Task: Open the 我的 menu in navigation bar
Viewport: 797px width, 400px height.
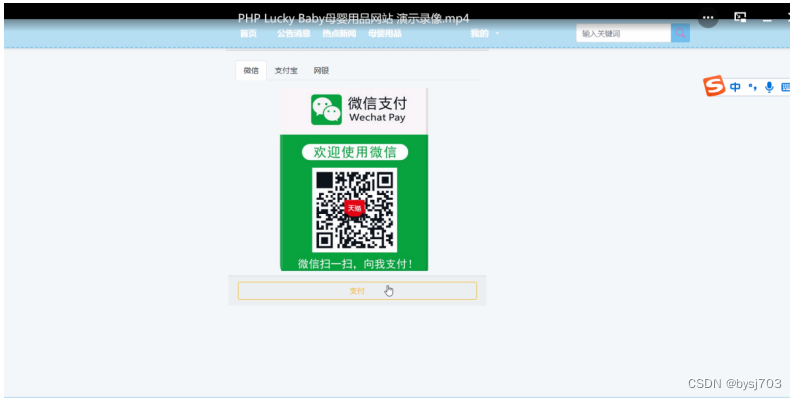Action: coord(479,34)
